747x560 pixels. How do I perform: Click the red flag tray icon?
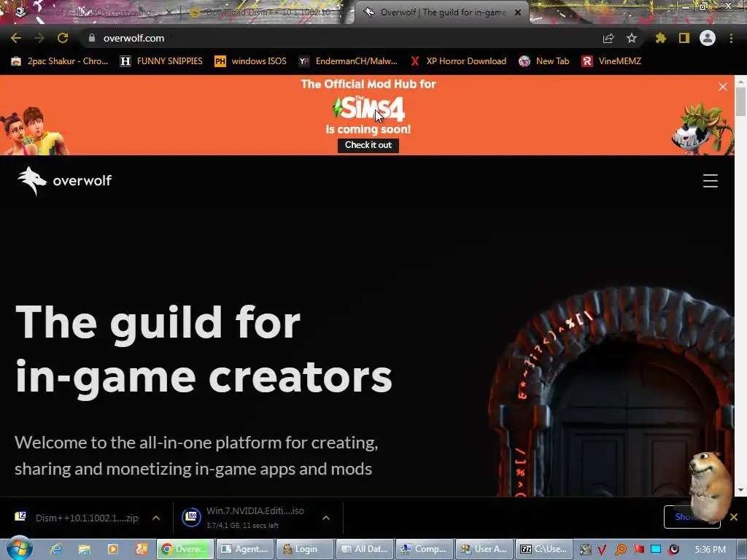(638, 550)
